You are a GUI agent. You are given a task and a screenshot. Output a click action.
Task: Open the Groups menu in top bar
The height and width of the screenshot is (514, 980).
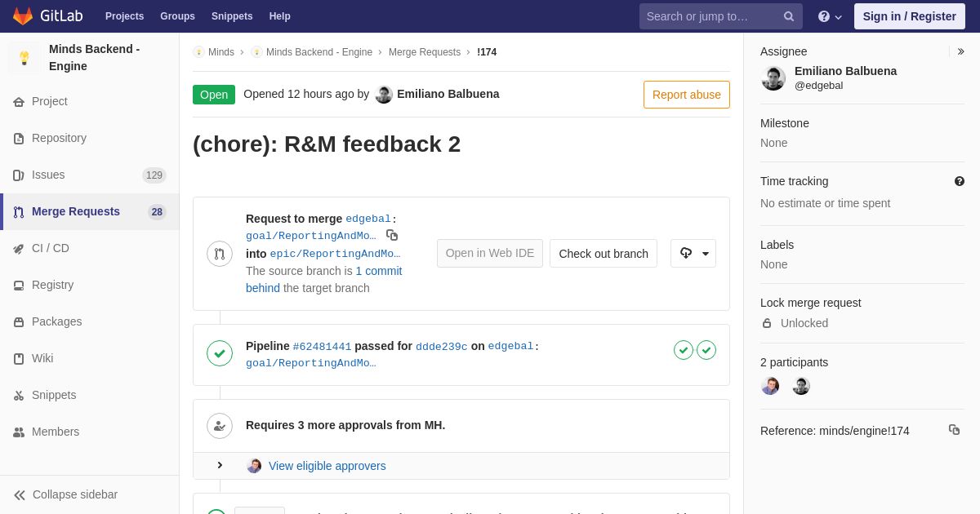(177, 16)
